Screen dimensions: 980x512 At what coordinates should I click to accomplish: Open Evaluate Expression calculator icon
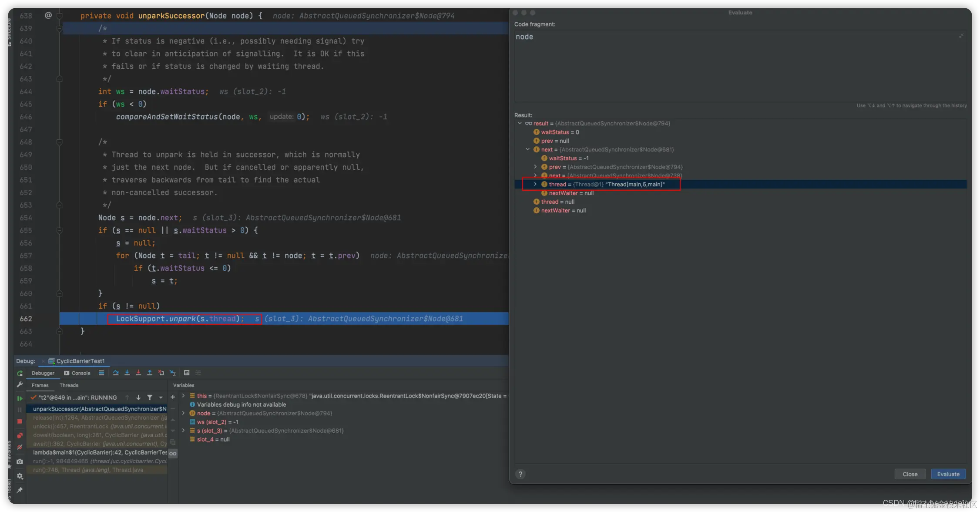(x=187, y=373)
